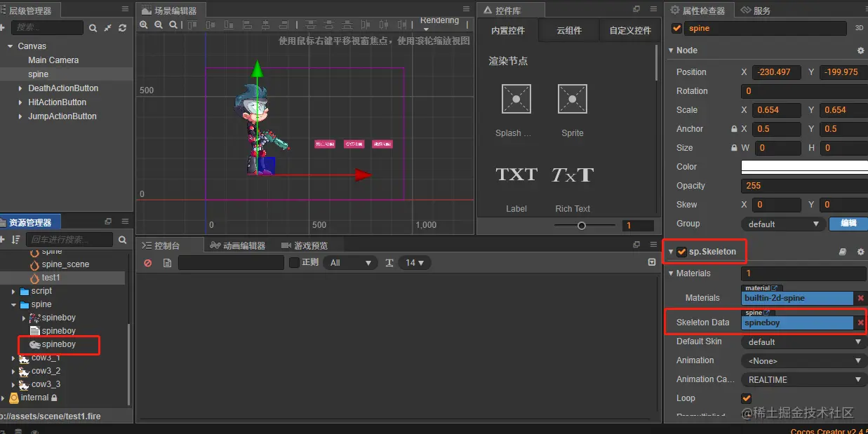This screenshot has width=868, height=434.
Task: Open widget library panel menu
Action: (x=652, y=9)
